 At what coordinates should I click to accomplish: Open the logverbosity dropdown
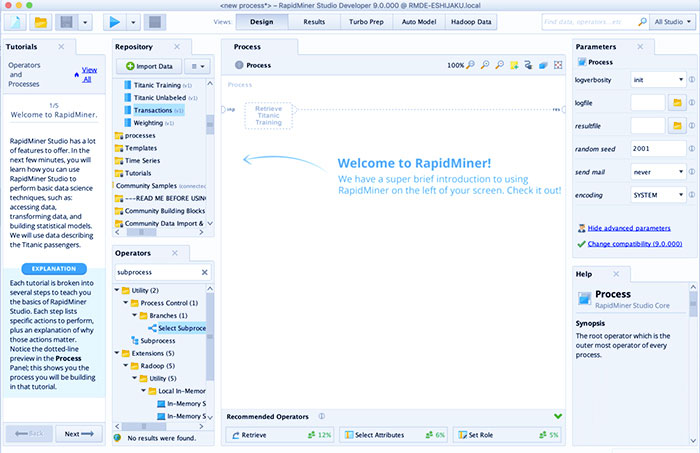[658, 79]
